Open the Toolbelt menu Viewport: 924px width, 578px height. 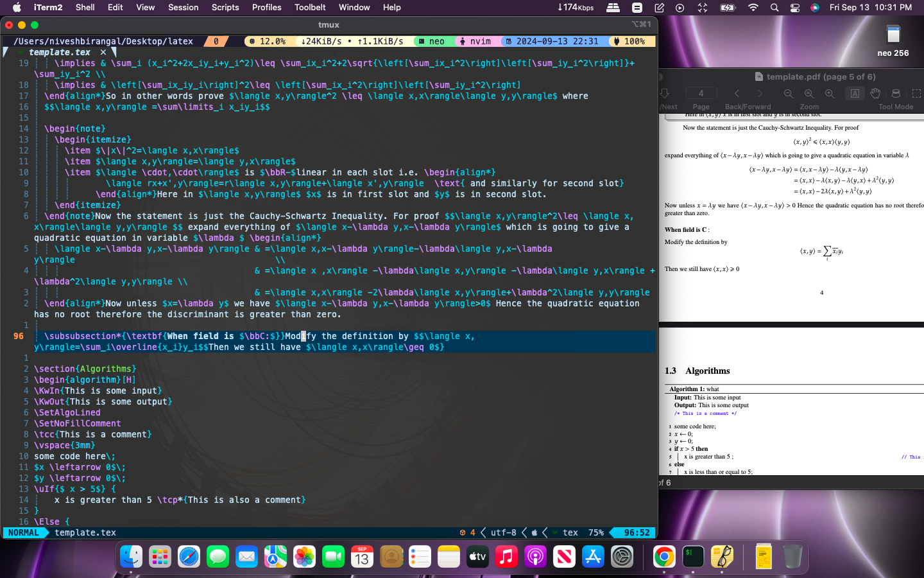click(x=310, y=7)
